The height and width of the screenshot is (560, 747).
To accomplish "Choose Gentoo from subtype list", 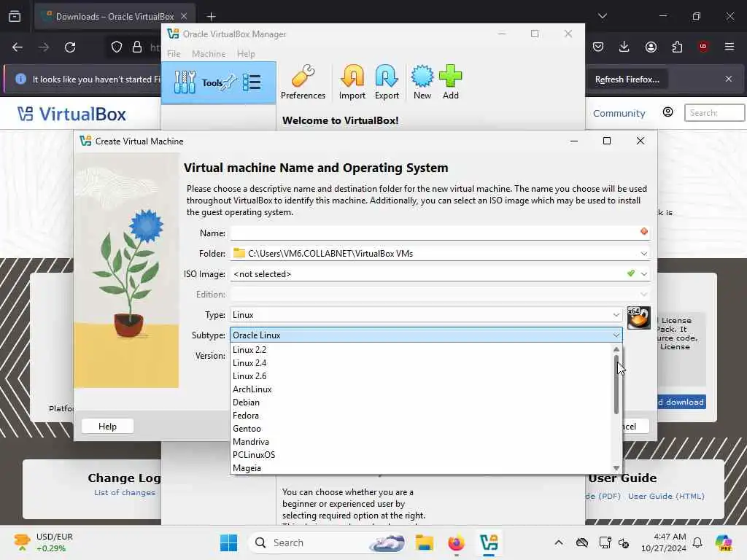I will pyautogui.click(x=421, y=429).
